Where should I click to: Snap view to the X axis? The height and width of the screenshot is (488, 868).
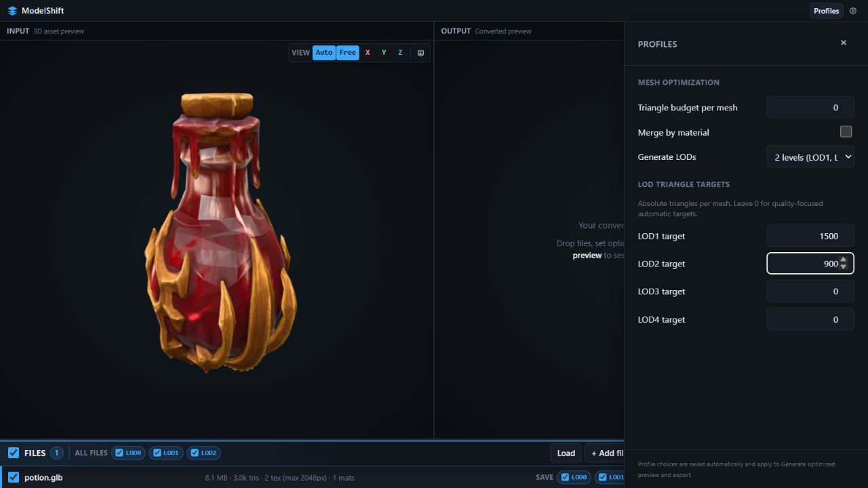pyautogui.click(x=368, y=53)
